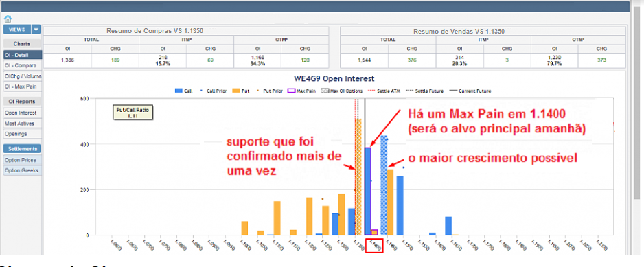The height and width of the screenshot is (267, 644).
Task: Open the Openings report
Action: point(22,134)
